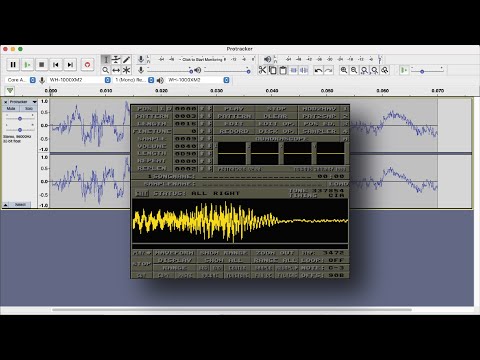Click the Paste clipboard icon

[x=283, y=70]
